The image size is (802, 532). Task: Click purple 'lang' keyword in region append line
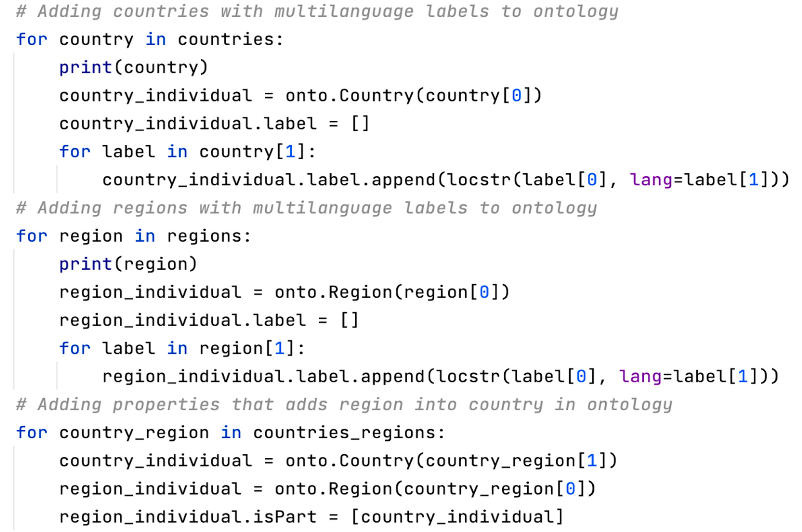pos(640,376)
